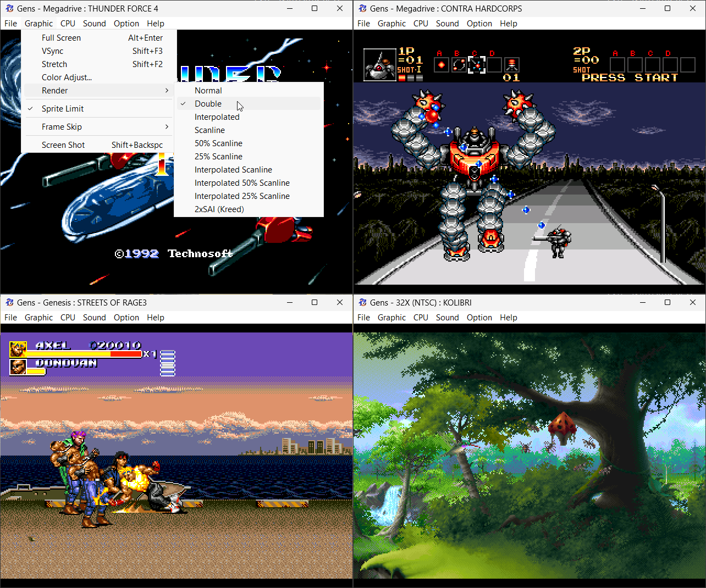Viewport: 706px width, 588px height.
Task: Click Contra weapon slot A icon for 1P
Action: [442, 65]
